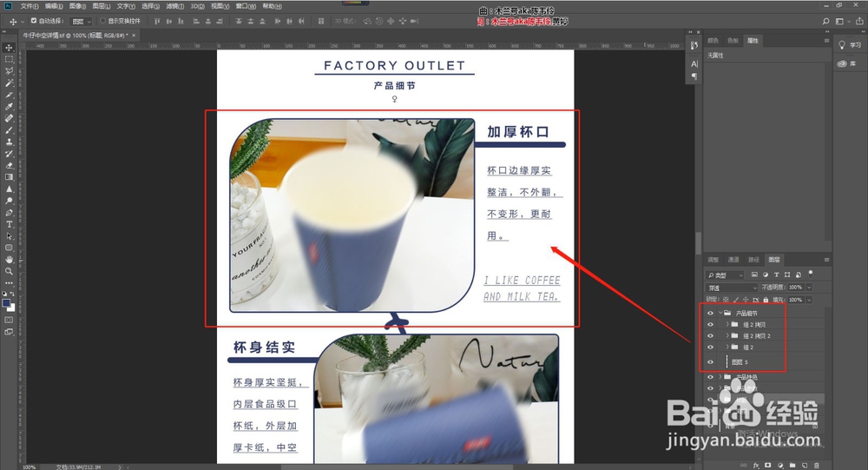Open the 文件 menu
868x470 pixels.
[30, 6]
